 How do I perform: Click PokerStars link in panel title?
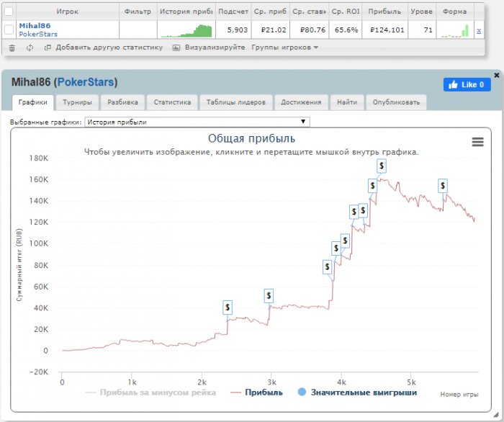(x=86, y=82)
